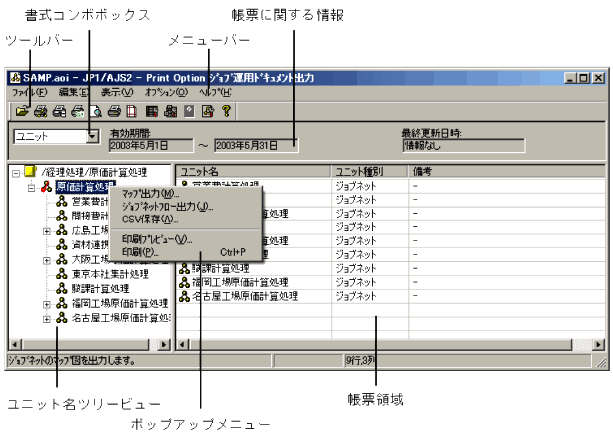Click the map output printer icon with yellow nodes
613x438 pixels.
click(x=41, y=111)
